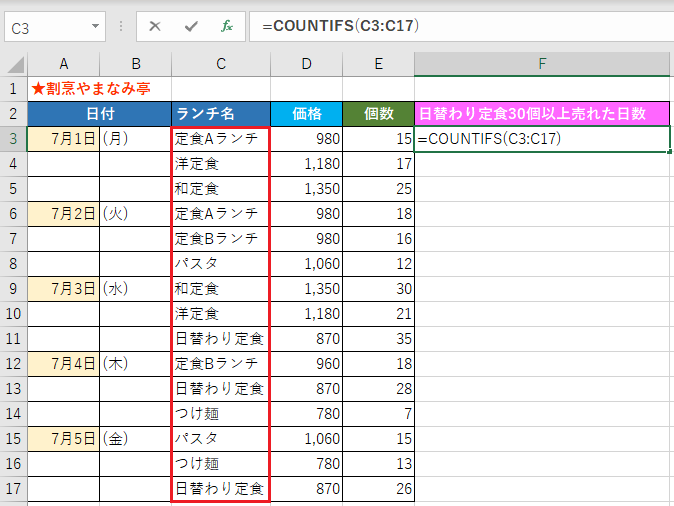Select 定食Aランチ in row 6

pyautogui.click(x=221, y=214)
